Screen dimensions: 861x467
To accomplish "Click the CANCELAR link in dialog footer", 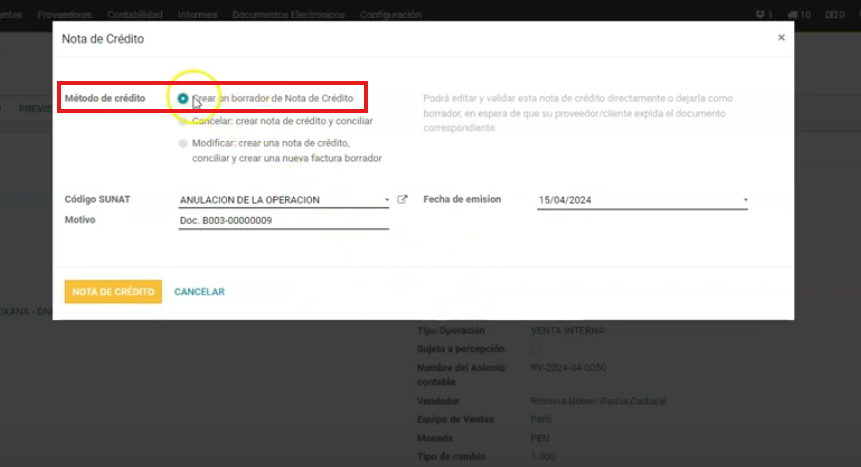I will (199, 292).
